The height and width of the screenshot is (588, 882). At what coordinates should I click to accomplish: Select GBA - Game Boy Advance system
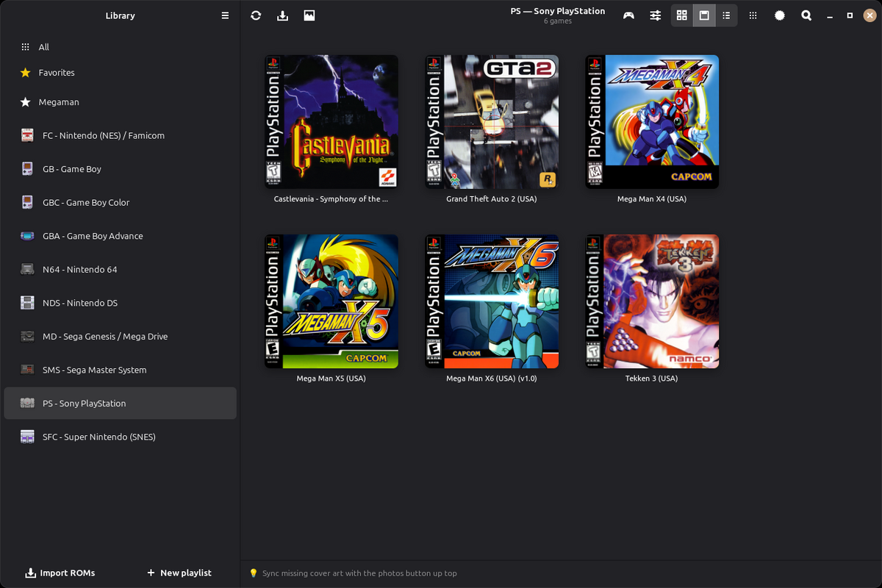point(121,236)
